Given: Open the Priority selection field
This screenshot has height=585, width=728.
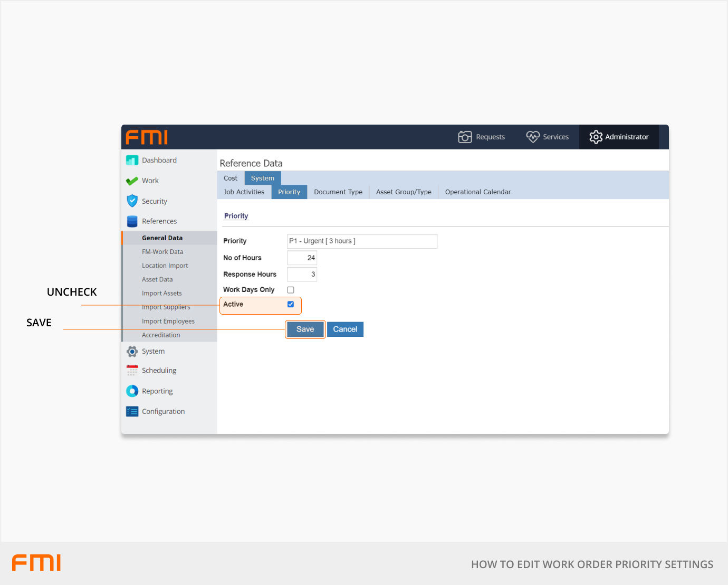Looking at the screenshot, I should click(362, 241).
